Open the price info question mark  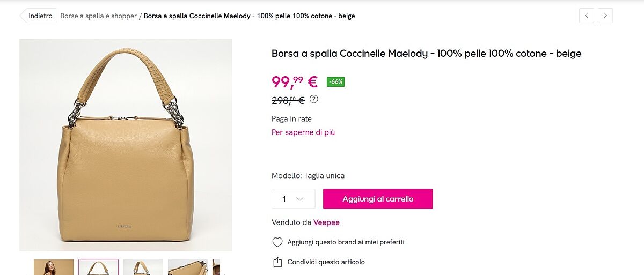click(x=314, y=99)
